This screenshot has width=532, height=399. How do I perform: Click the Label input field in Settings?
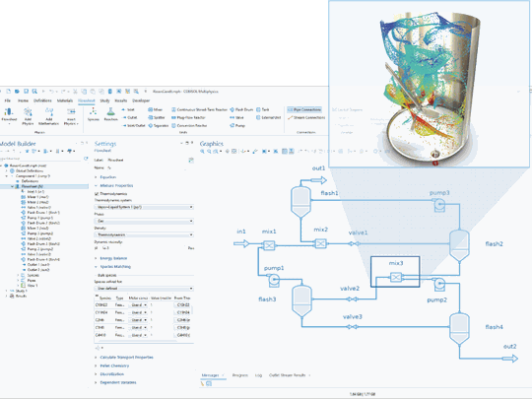point(147,161)
